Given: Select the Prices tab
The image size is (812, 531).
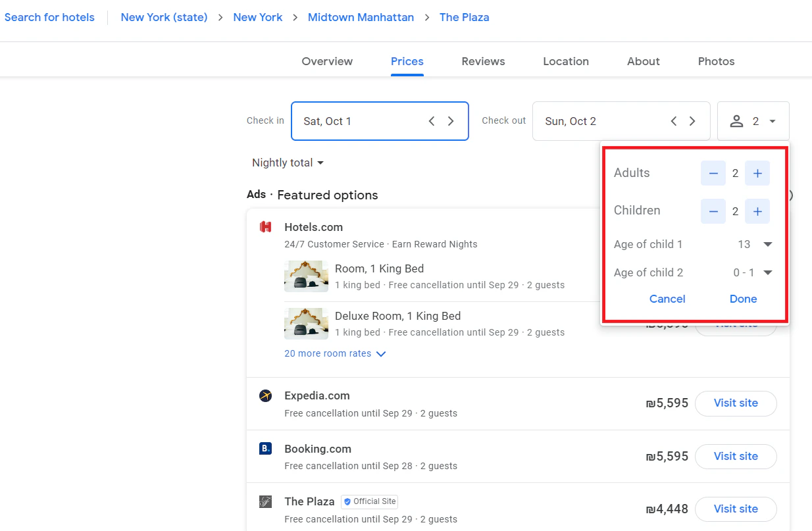Looking at the screenshot, I should pyautogui.click(x=407, y=61).
